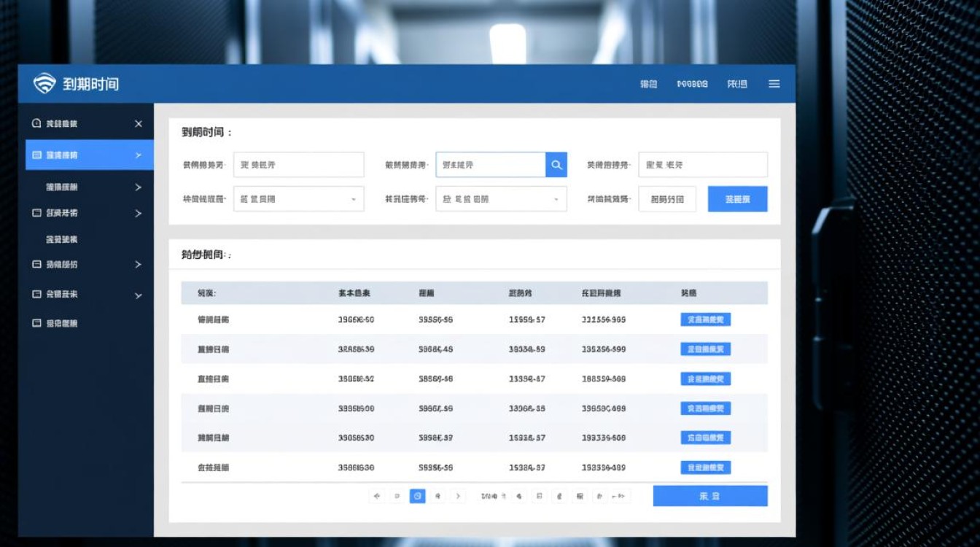Click the document icon in the pagination toolbar

539,495
